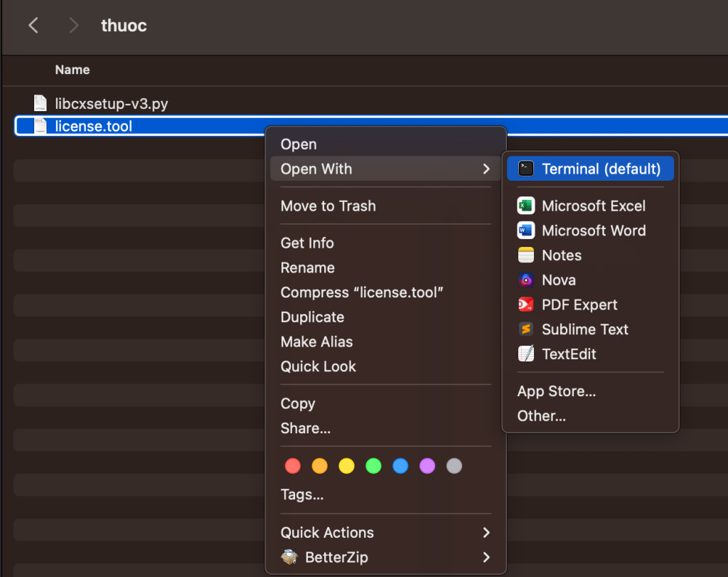
Task: Expand the Quick Actions submenu
Action: click(x=486, y=532)
